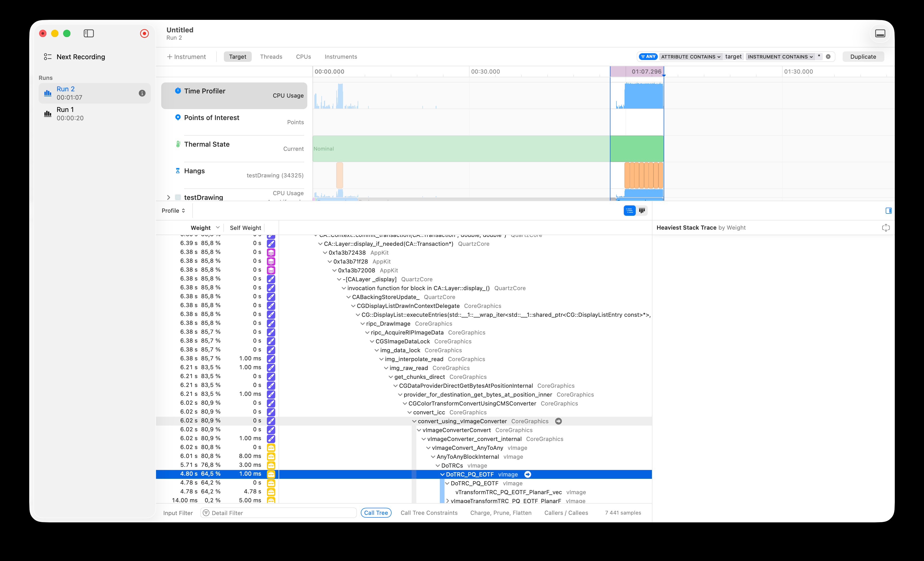This screenshot has width=924, height=561.
Task: Switch to the CPUs tab
Action: click(303, 57)
